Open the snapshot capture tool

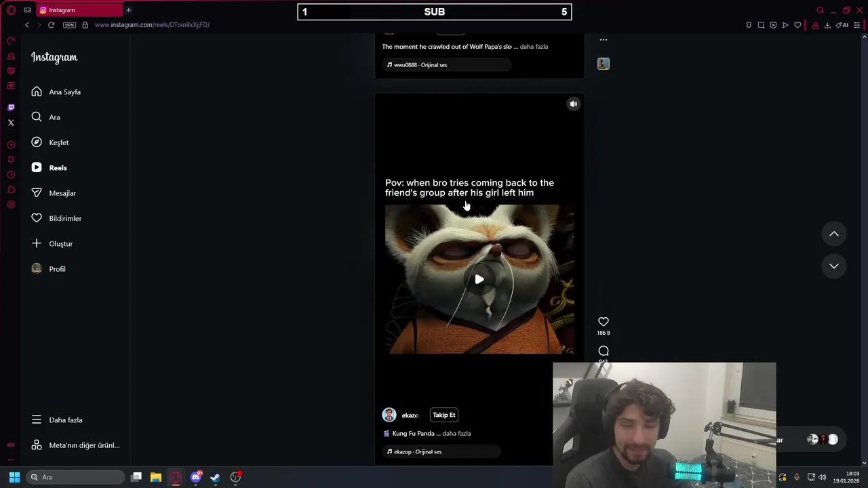point(761,25)
